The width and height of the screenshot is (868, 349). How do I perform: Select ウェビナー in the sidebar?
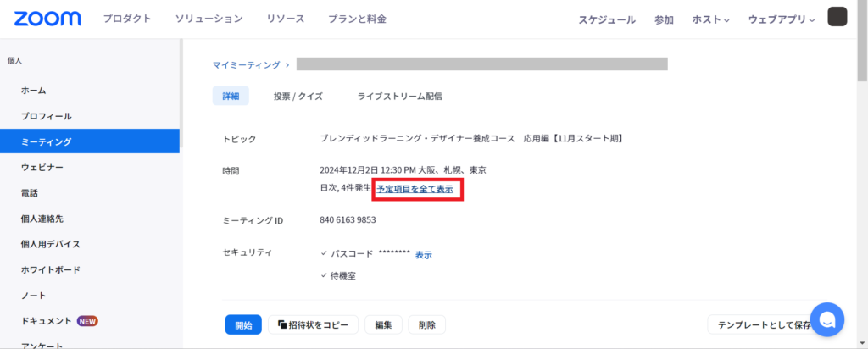[42, 168]
